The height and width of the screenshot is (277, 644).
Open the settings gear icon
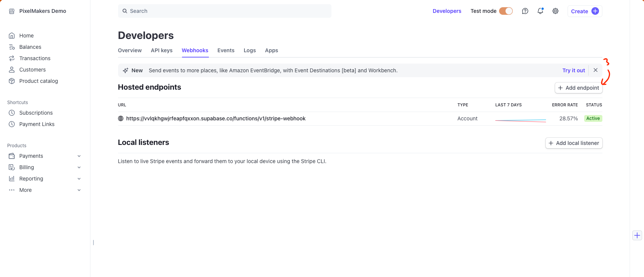pos(555,11)
